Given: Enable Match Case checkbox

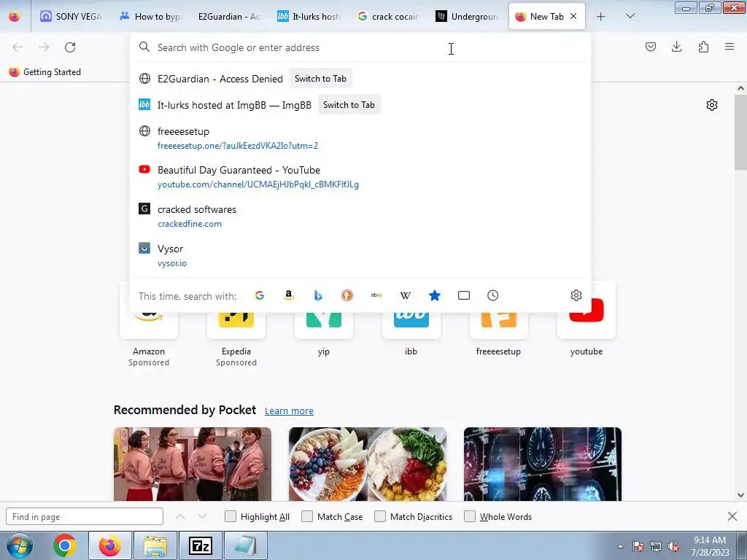Looking at the screenshot, I should (x=307, y=516).
